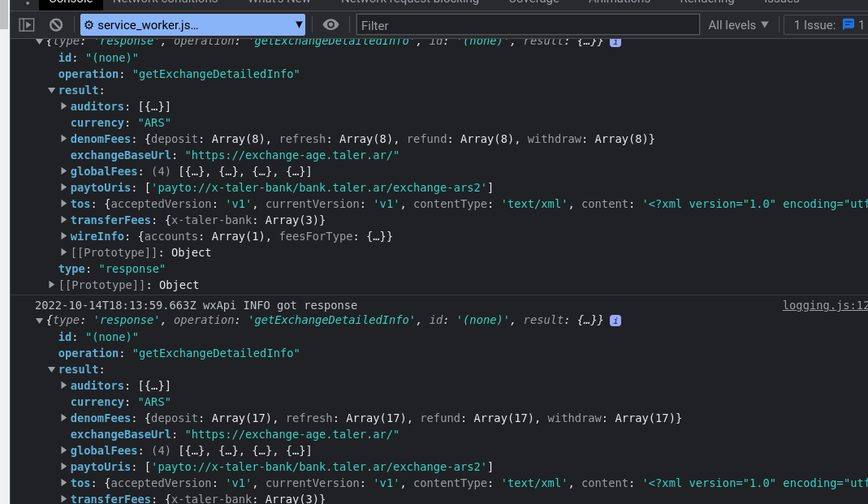
Task: Collapse the result node in the upper entry
Action: click(52, 90)
